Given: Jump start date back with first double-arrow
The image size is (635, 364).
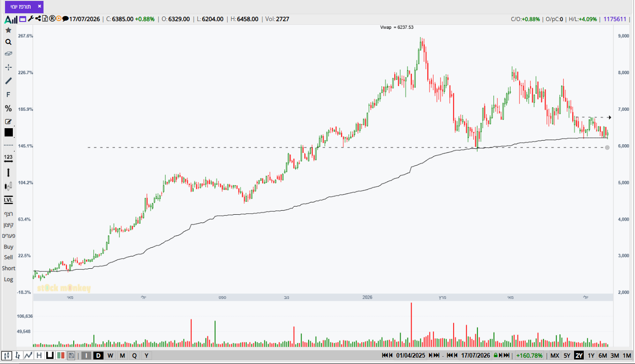Looking at the screenshot, I should pyautogui.click(x=385, y=355).
